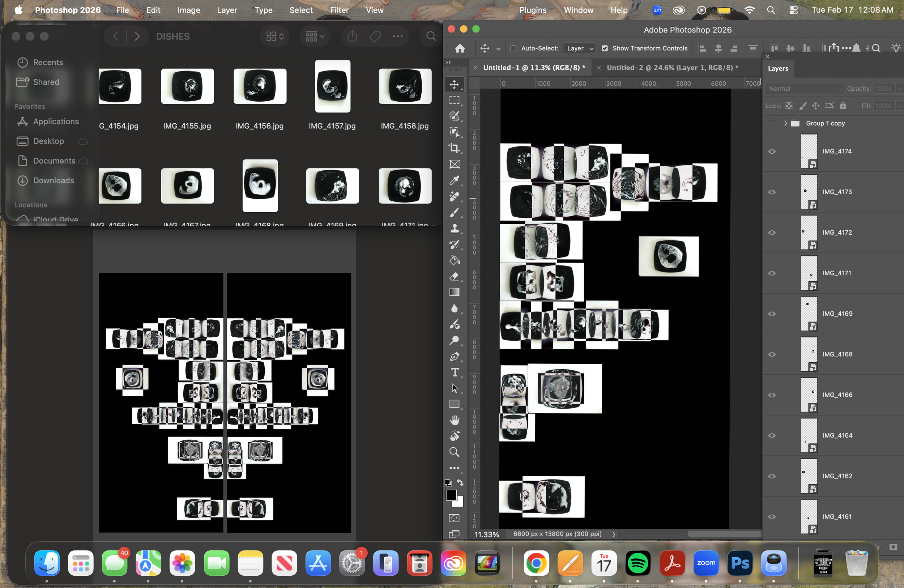Image resolution: width=904 pixels, height=588 pixels.
Task: Open the Plugins menu
Action: pyautogui.click(x=533, y=10)
